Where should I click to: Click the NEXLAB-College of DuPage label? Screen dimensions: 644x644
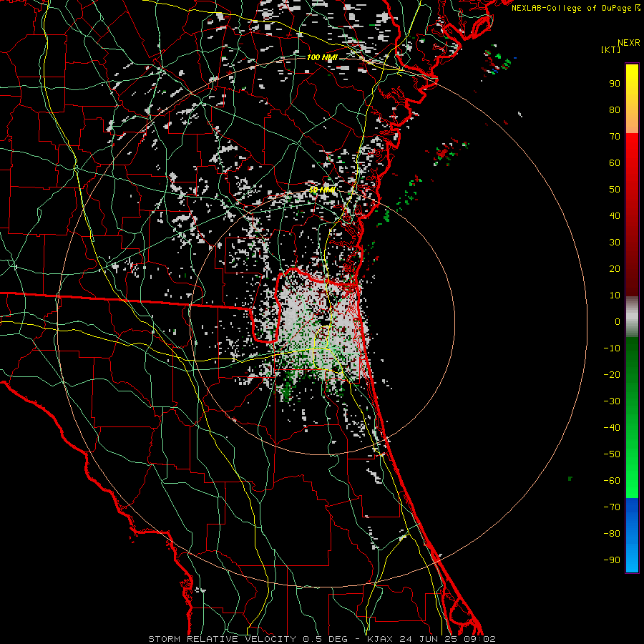[576, 8]
